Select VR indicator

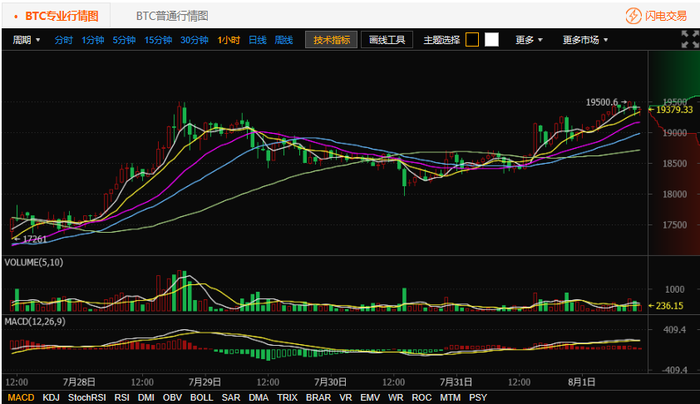pos(346,397)
